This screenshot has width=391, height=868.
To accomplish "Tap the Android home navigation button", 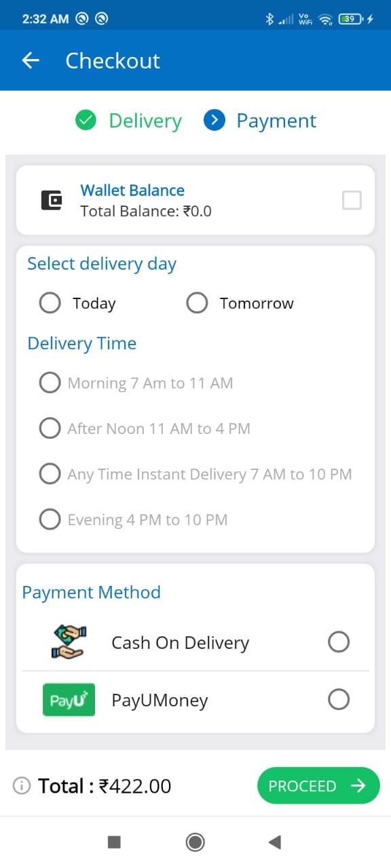I will (195, 842).
